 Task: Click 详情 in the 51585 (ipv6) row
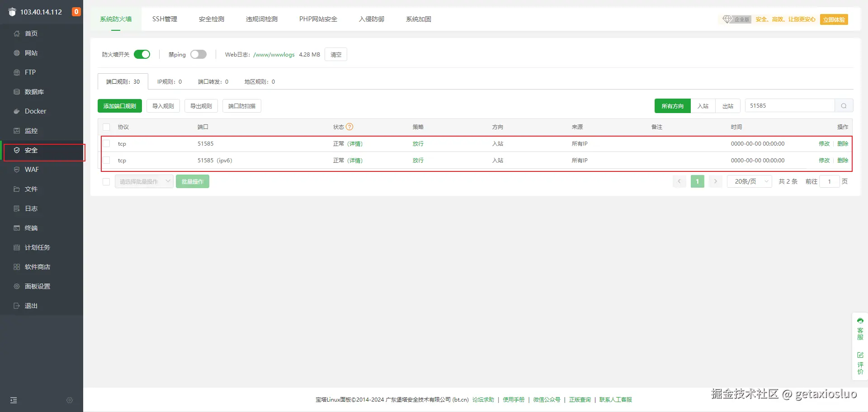[355, 161]
